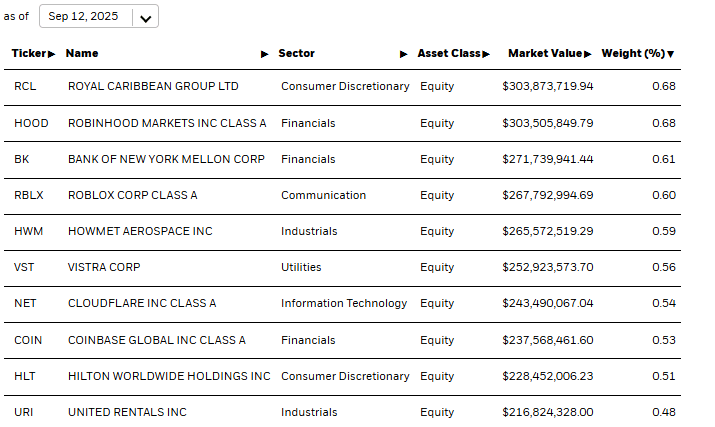Click Cloudflare Inc Class A name
This screenshot has height=427, width=715.
tap(142, 303)
